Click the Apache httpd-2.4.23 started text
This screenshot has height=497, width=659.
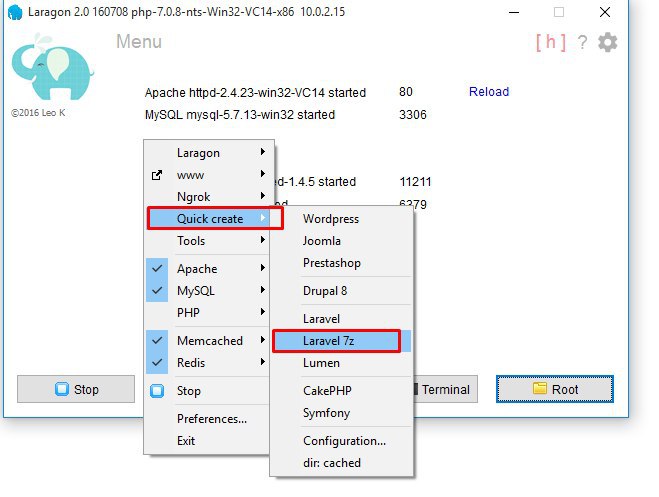pos(256,92)
